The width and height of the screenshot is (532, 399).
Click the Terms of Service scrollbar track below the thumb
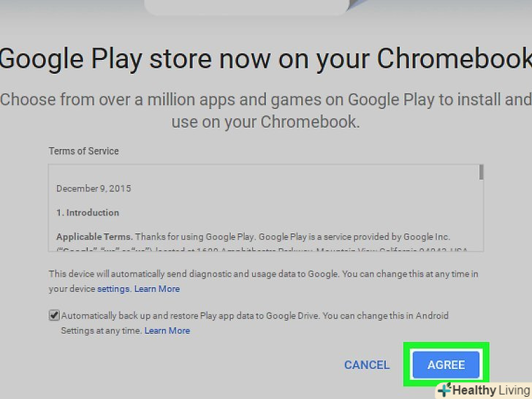tap(481, 219)
